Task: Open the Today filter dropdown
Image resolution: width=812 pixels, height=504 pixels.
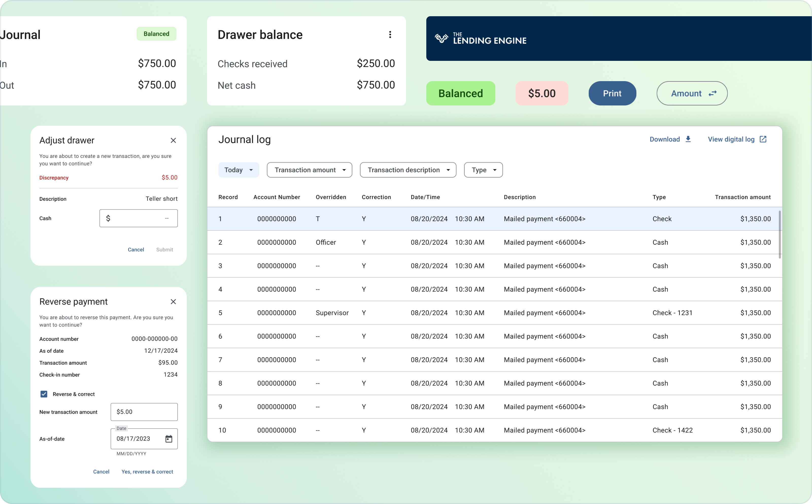Action: pyautogui.click(x=238, y=170)
